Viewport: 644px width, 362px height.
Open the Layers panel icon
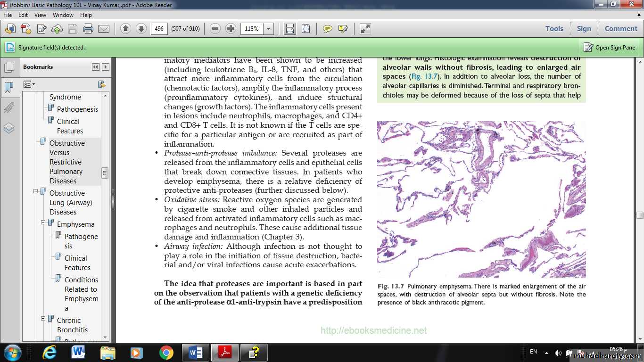(9, 128)
